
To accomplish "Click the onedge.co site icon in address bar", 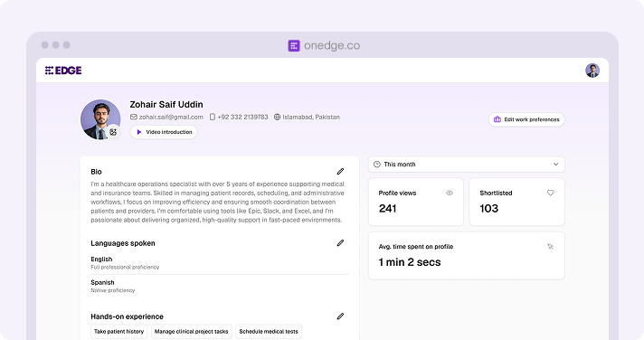I will (x=294, y=45).
